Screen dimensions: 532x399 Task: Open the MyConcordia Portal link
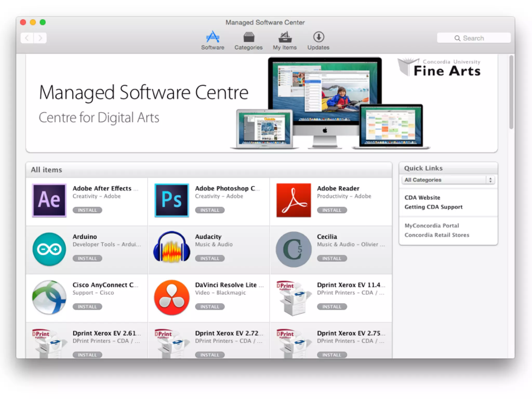[431, 226]
